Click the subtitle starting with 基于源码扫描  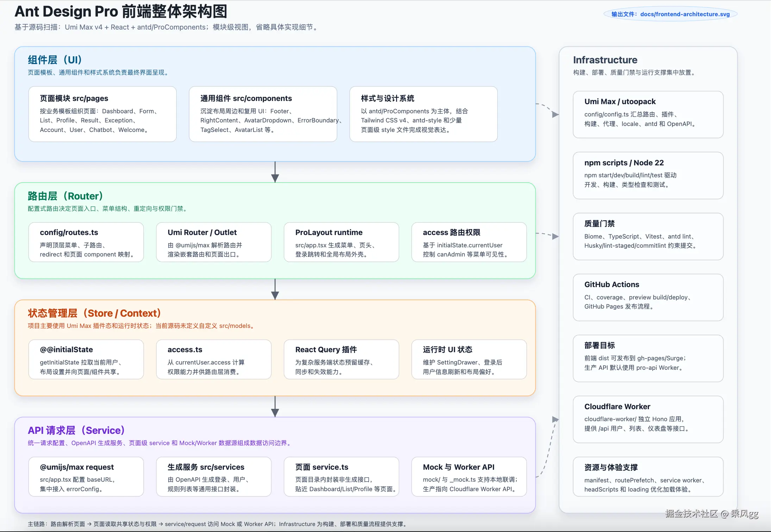167,27
